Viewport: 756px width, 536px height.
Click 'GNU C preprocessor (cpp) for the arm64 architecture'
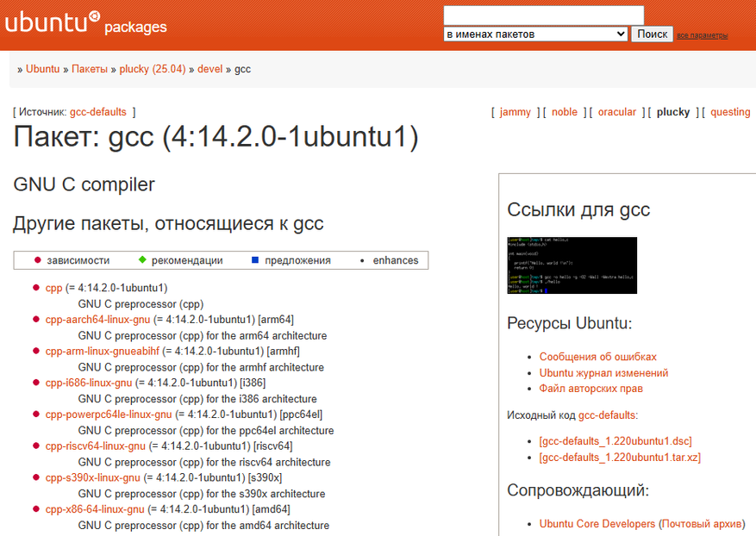[x=203, y=335]
